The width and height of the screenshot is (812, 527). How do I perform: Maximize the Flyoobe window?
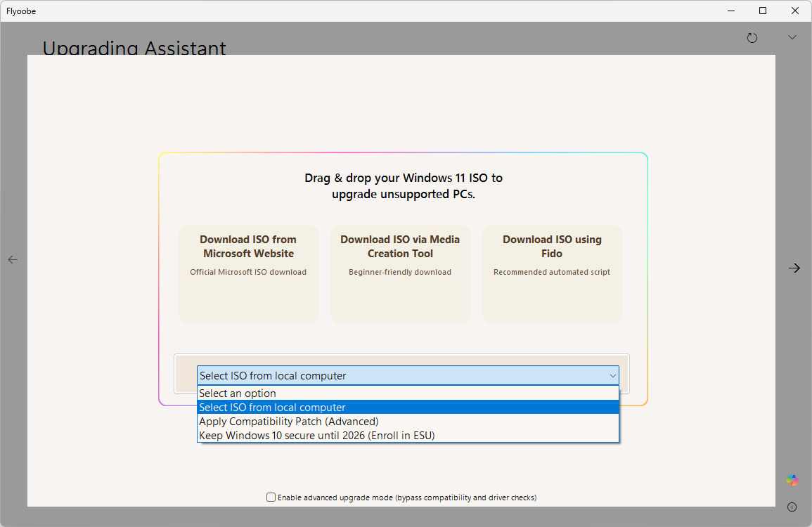coord(763,11)
